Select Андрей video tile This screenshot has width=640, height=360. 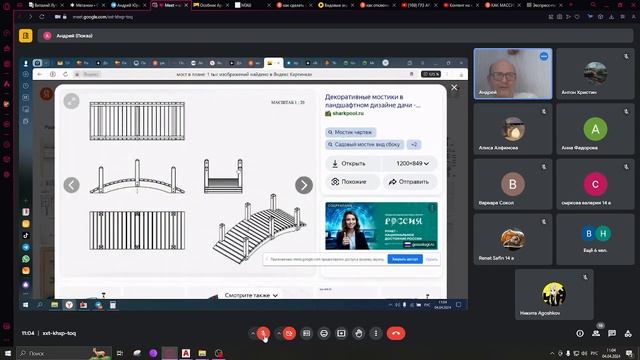pos(513,74)
